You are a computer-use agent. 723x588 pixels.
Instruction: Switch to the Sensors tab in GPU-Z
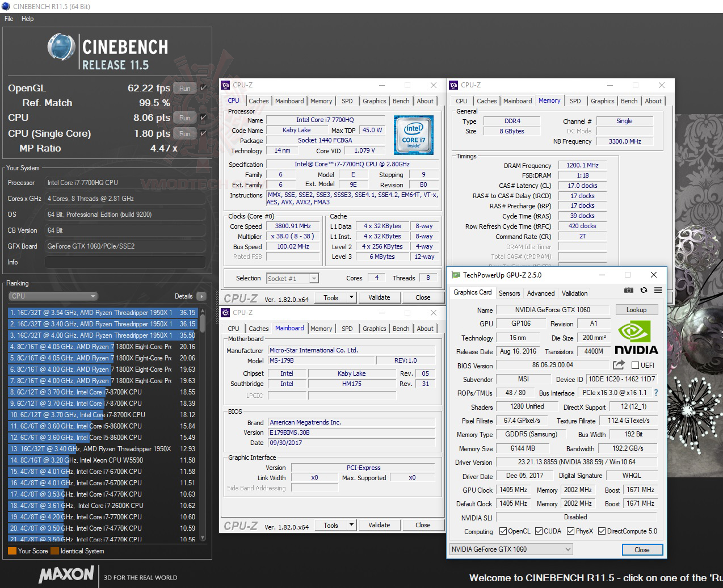point(509,293)
